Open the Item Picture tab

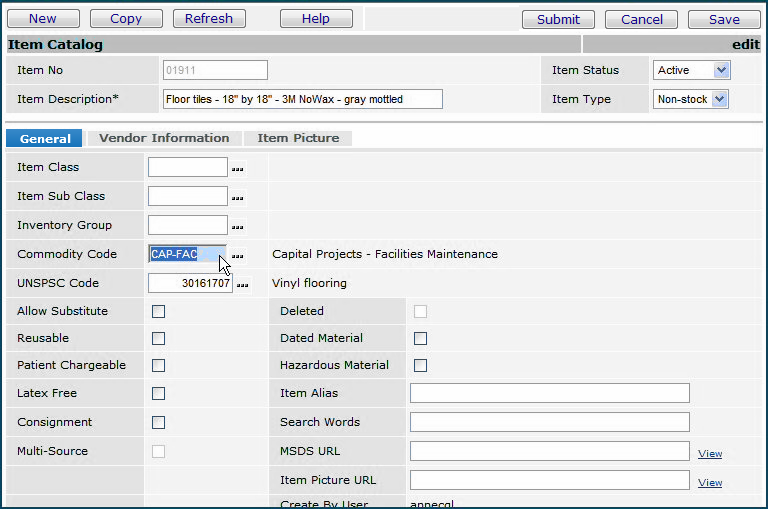(x=298, y=138)
